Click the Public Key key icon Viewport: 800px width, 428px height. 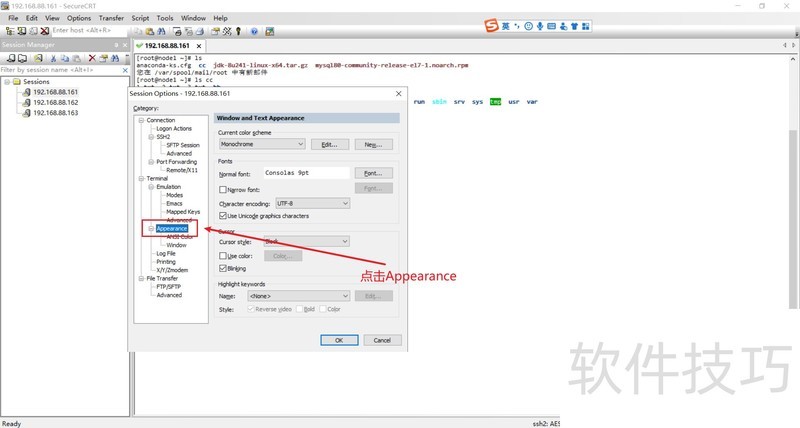(238, 32)
